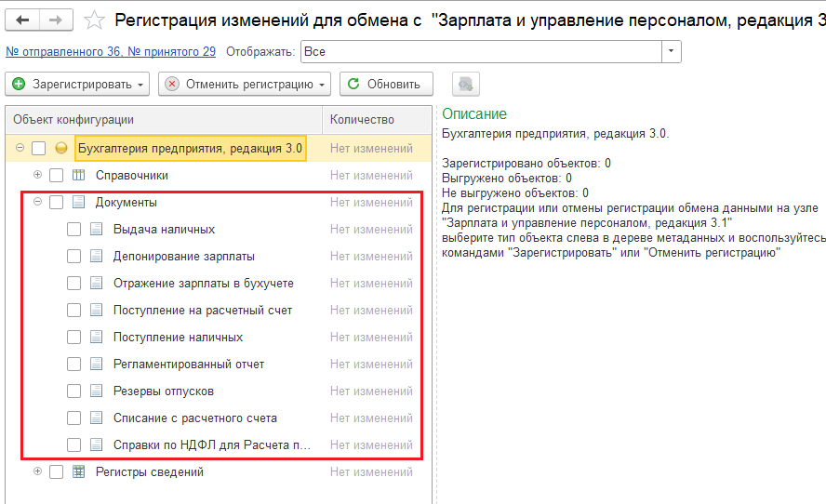Tick the Выдача наличных checkbox
Viewport: 826px width, 504px height.
tap(73, 229)
